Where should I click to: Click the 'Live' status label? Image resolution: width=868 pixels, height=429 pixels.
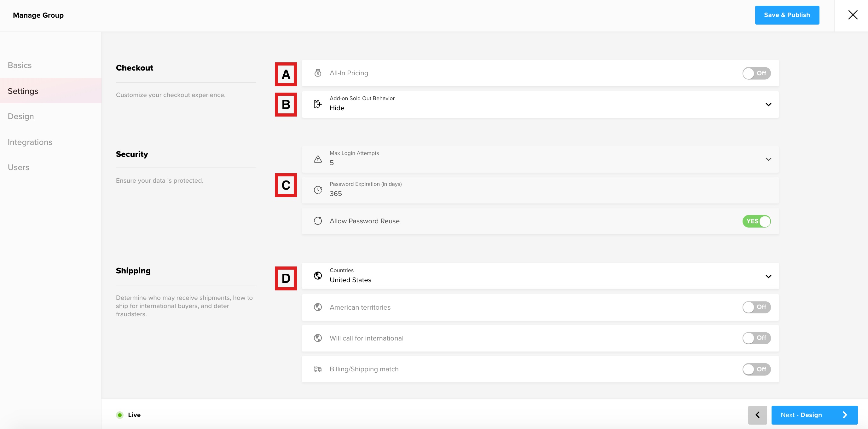pos(134,415)
